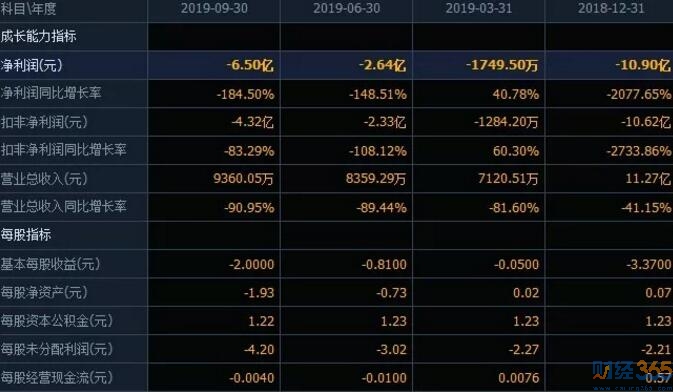Click the 9360.05万 revenue cell
673x392 pixels.
[243, 179]
